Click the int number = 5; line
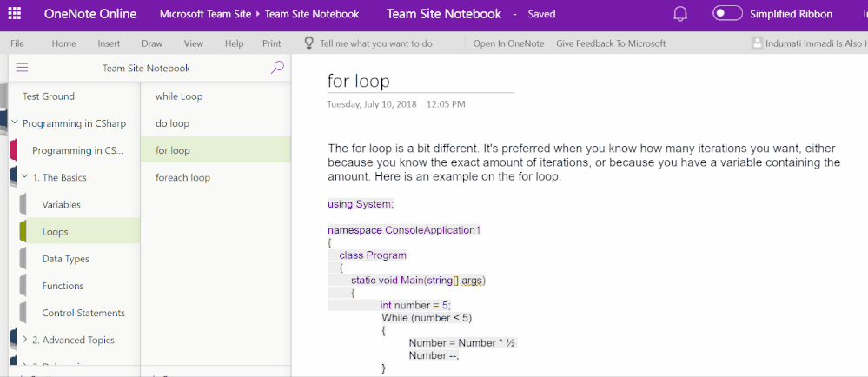The height and width of the screenshot is (377, 868). click(x=415, y=305)
